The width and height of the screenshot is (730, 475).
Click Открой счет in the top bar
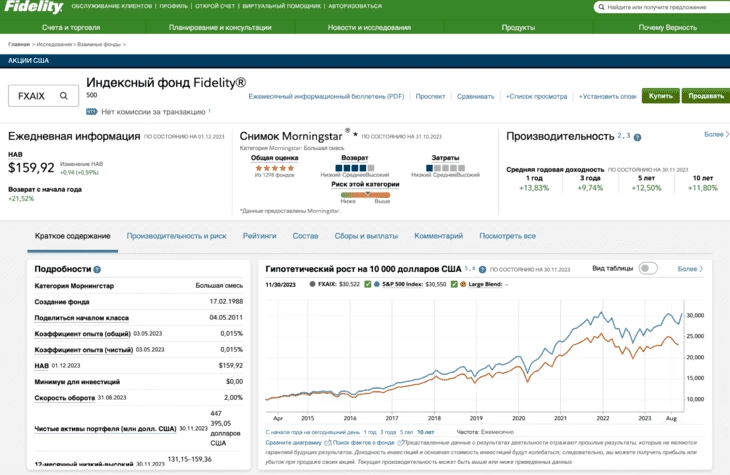(215, 6)
